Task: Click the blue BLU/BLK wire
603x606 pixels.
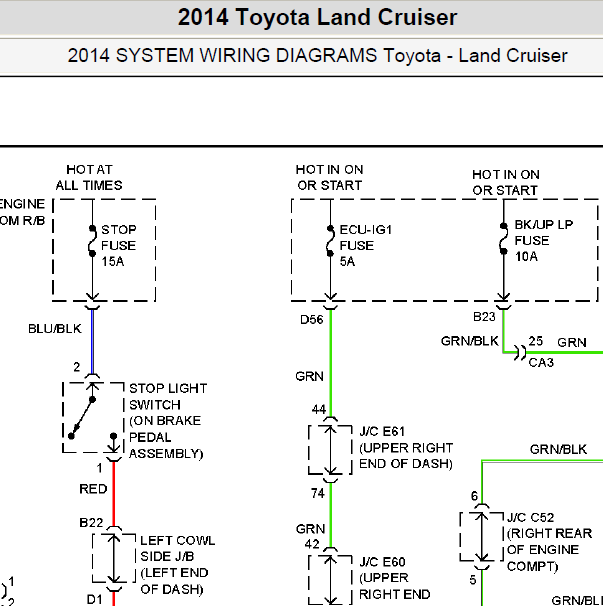Action: pos(92,342)
